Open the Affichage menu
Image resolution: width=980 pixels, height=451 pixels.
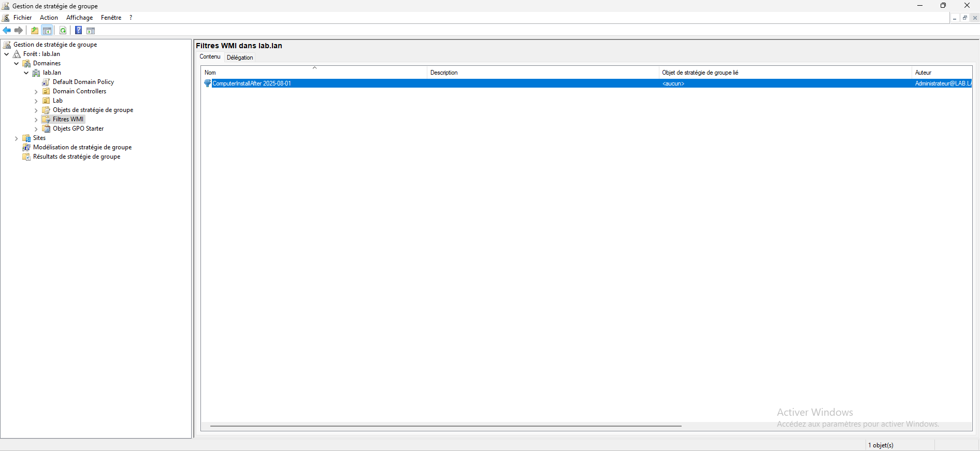(79, 18)
